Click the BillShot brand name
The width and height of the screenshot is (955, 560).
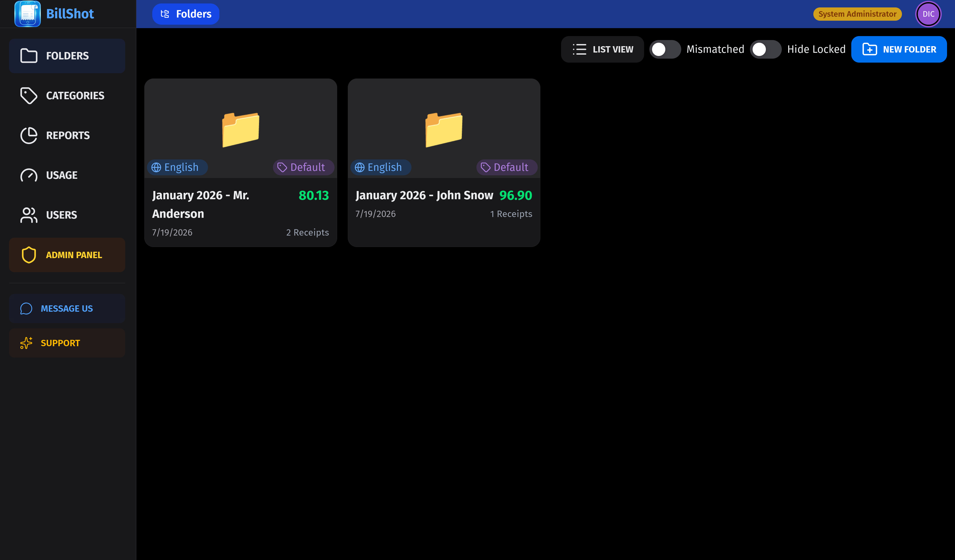tap(70, 14)
